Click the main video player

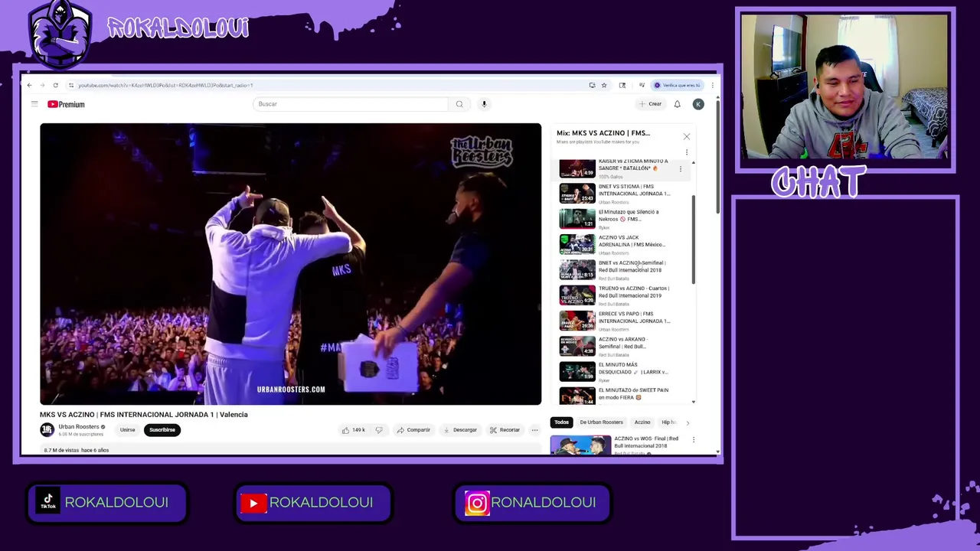[x=291, y=264]
